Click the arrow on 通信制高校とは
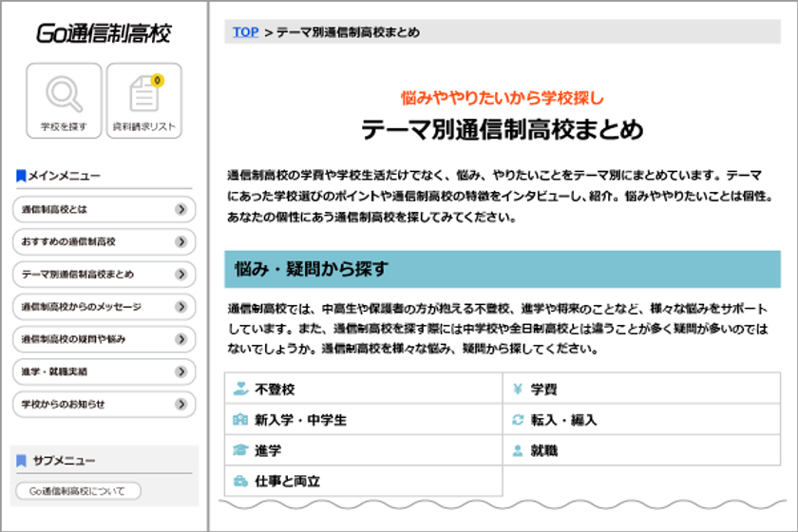 (181, 209)
